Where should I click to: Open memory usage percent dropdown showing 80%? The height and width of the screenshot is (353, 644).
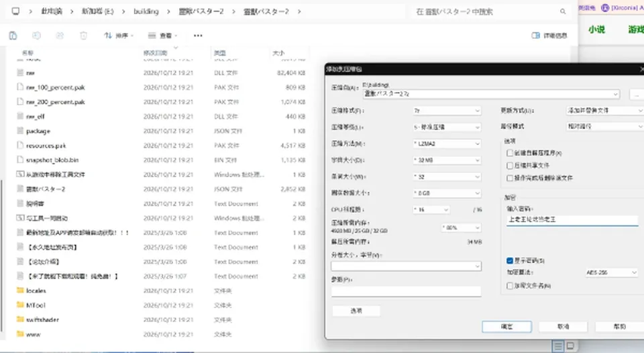462,228
